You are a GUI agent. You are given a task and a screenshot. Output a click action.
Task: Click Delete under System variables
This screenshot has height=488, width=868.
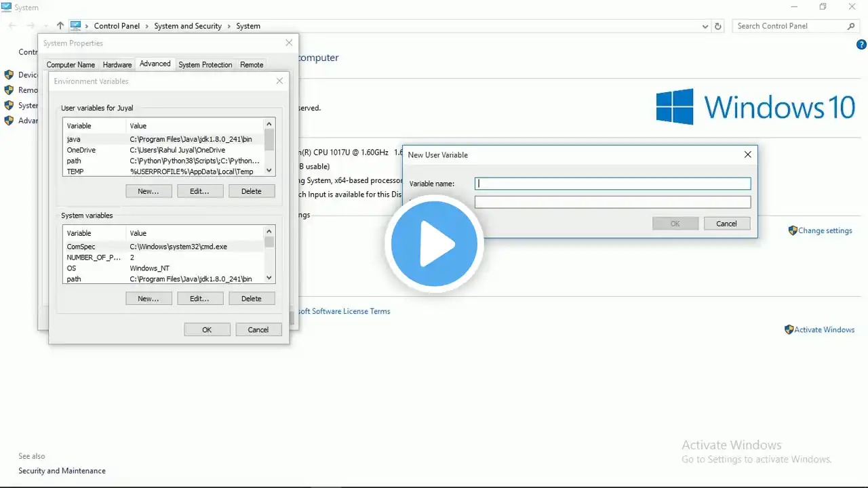click(252, 298)
